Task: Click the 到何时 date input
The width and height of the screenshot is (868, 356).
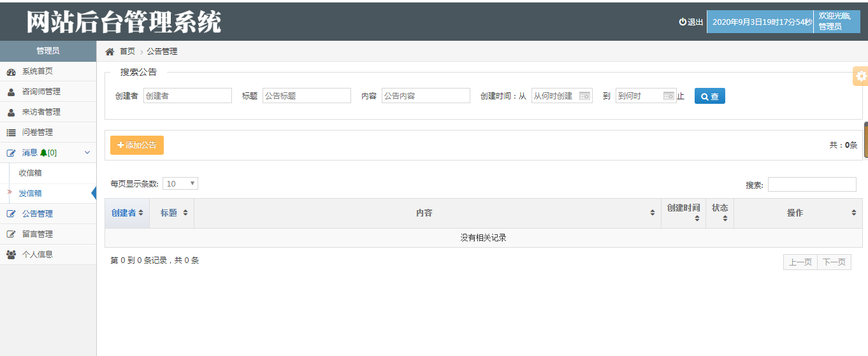Action: point(646,96)
